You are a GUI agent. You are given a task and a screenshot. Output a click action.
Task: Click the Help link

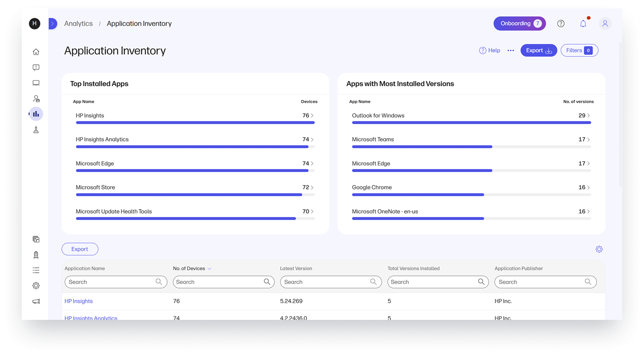(490, 50)
